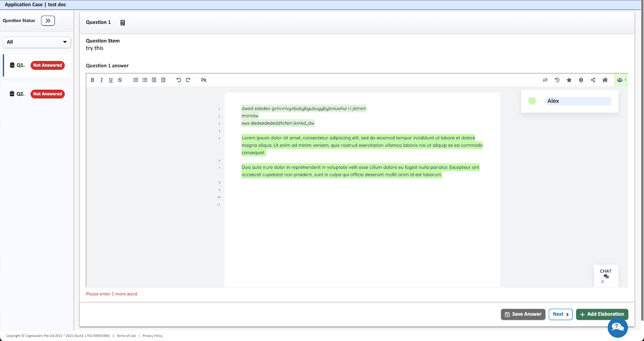Click the Save Answer button
This screenshot has width=644, height=341.
pyautogui.click(x=523, y=314)
